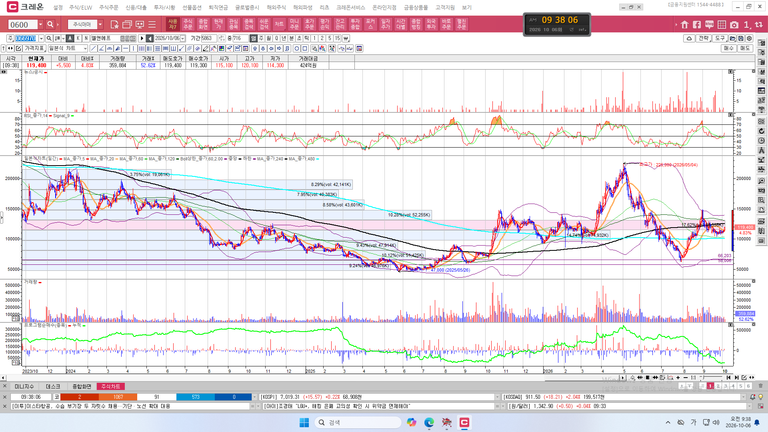Image resolution: width=768 pixels, height=432 pixels.
Task: Open the date 2026/10/06 dropdown
Action: [x=183, y=38]
